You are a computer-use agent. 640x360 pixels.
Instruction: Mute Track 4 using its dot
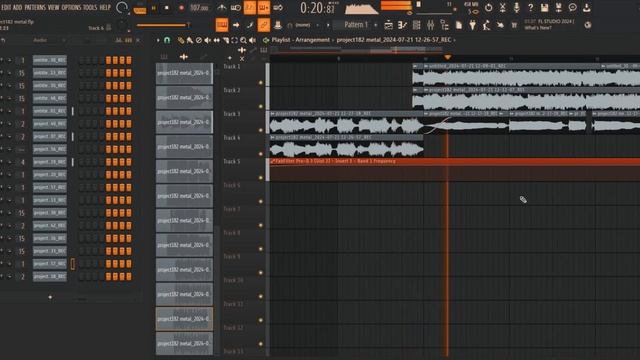point(261,154)
